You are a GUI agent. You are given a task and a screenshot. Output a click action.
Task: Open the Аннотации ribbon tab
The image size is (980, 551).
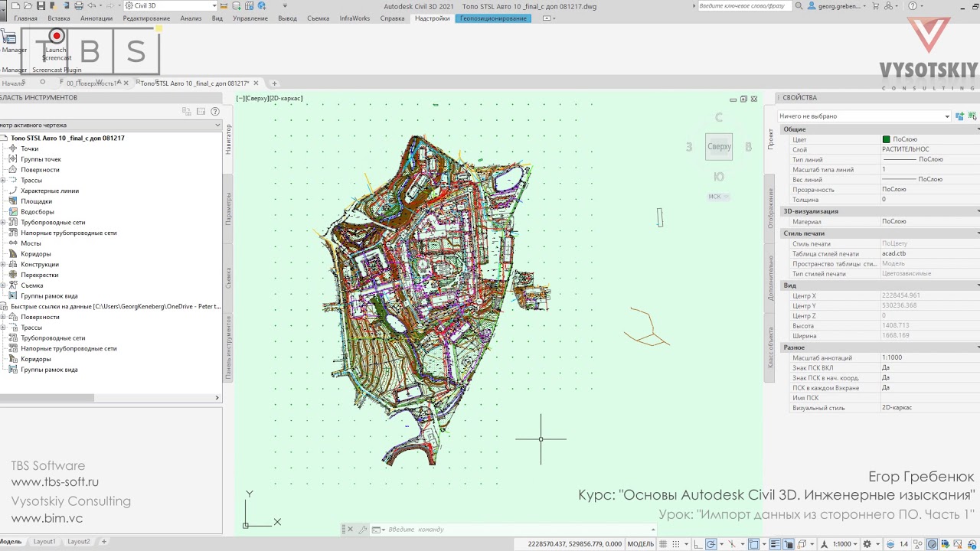(x=96, y=18)
